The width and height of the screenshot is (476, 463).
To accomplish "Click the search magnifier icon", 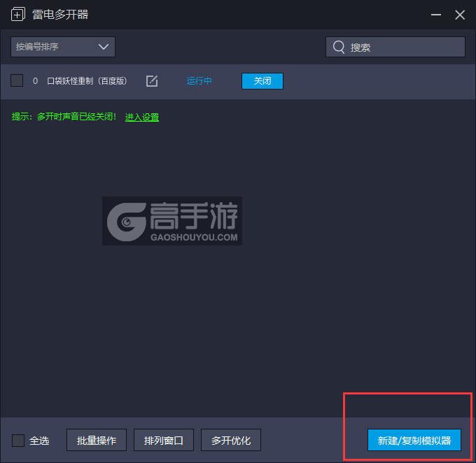I will point(339,47).
